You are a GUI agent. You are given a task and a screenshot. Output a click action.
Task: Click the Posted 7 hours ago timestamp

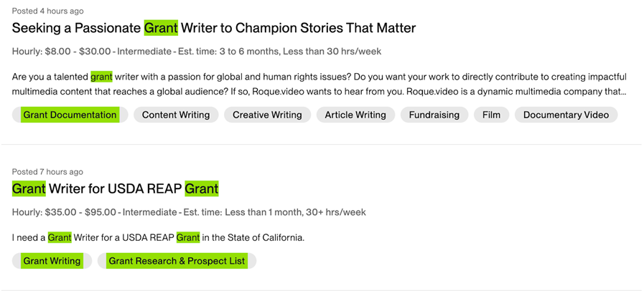pyautogui.click(x=48, y=172)
